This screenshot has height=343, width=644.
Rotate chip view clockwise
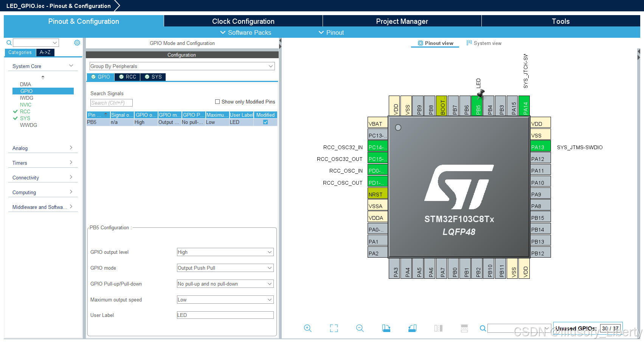pyautogui.click(x=386, y=328)
